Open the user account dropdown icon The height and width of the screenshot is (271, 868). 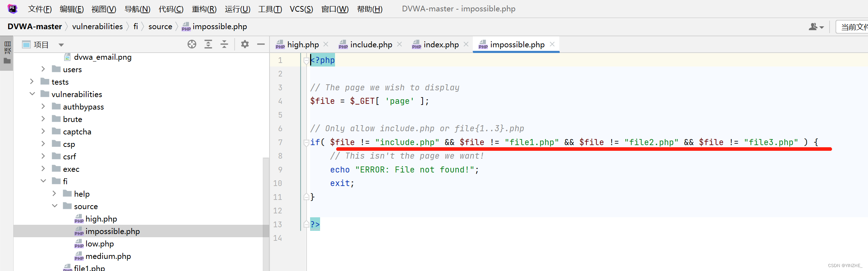pos(816,27)
